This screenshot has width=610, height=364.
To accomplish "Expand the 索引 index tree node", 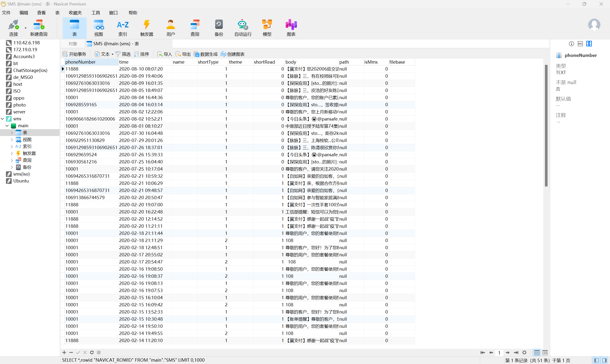I will click(x=12, y=147).
